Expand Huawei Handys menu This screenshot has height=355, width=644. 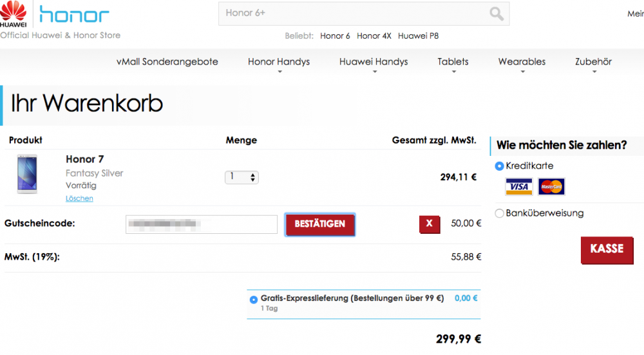click(x=374, y=62)
